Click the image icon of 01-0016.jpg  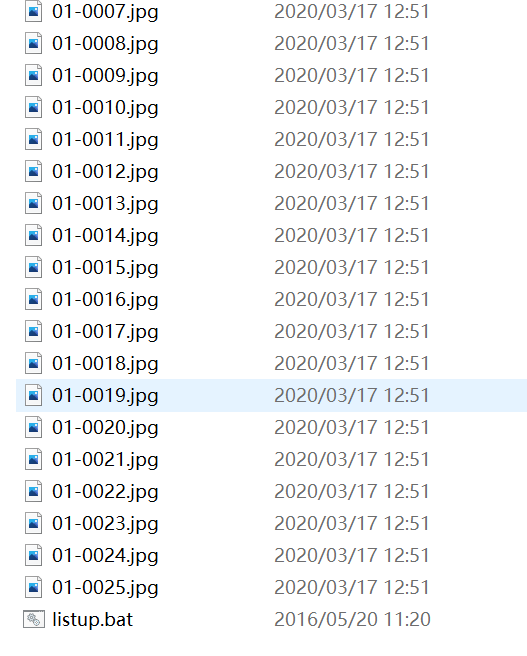click(x=33, y=299)
